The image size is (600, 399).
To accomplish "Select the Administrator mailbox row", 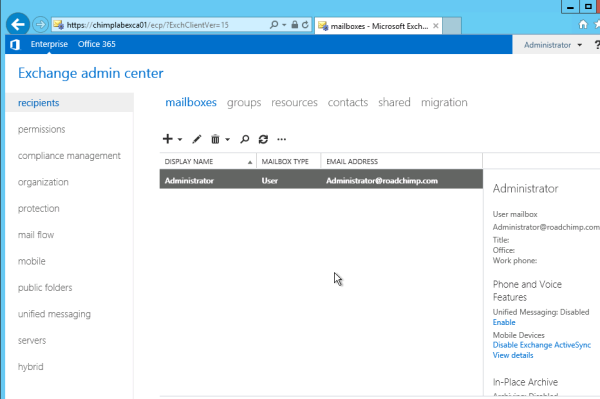I will tap(321, 179).
